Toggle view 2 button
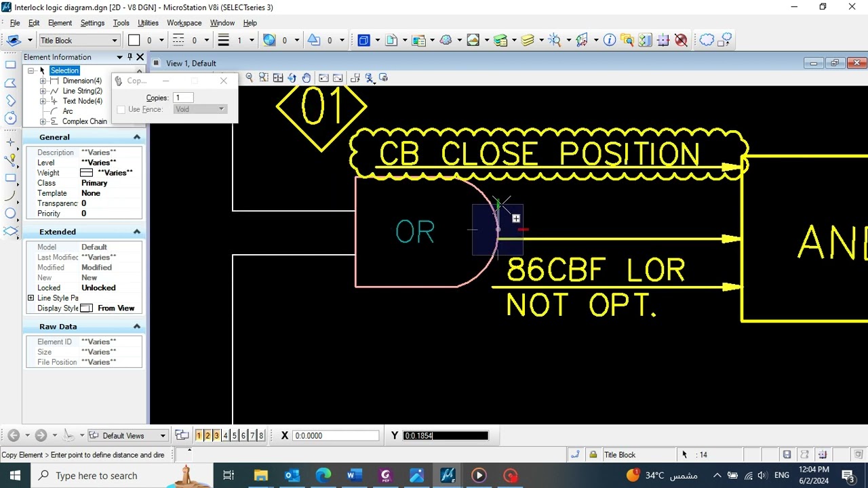 coord(208,436)
